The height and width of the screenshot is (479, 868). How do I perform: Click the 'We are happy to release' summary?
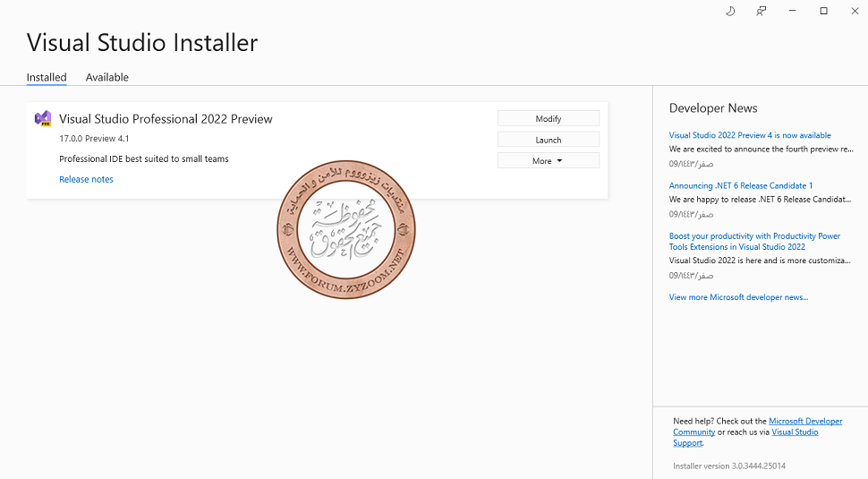pyautogui.click(x=760, y=200)
